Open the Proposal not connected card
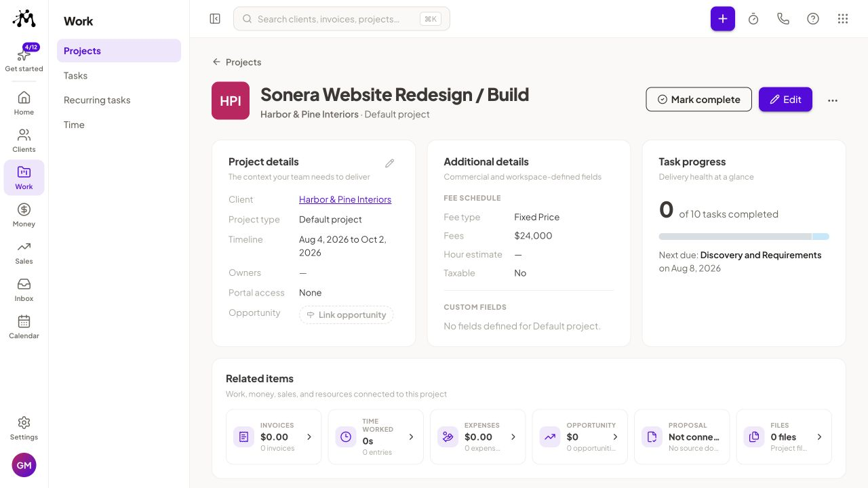 pos(682,437)
